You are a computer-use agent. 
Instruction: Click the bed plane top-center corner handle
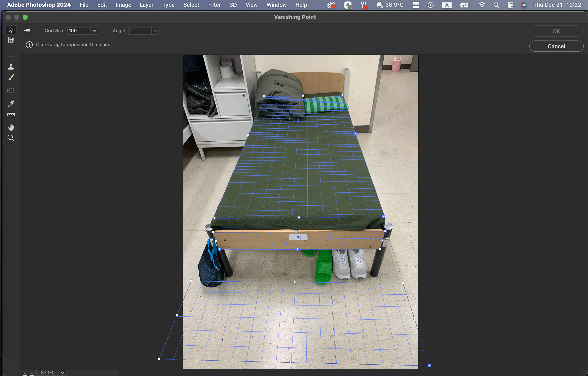(303, 96)
